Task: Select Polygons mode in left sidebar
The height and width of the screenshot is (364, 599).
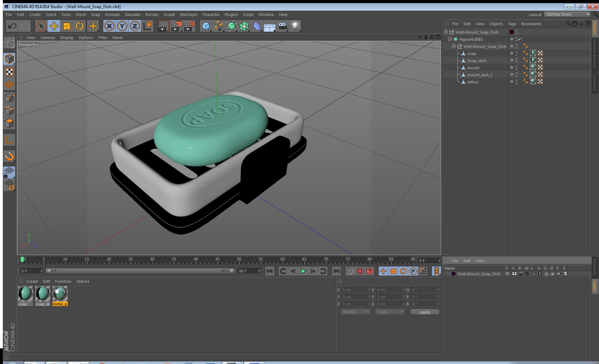Action: point(9,123)
